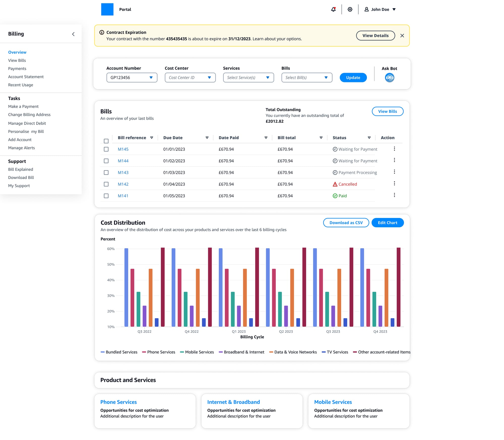
Task: Click the Bundled Services legend swatch
Action: pyautogui.click(x=103, y=352)
